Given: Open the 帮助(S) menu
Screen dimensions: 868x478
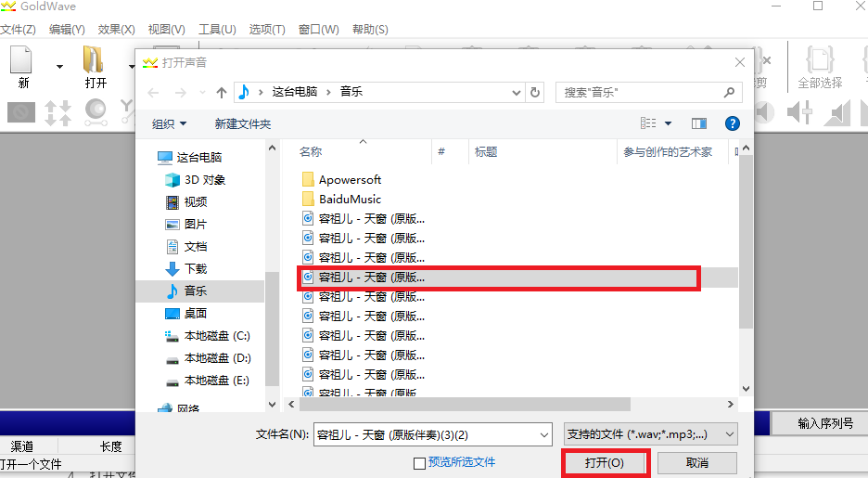Looking at the screenshot, I should [370, 30].
